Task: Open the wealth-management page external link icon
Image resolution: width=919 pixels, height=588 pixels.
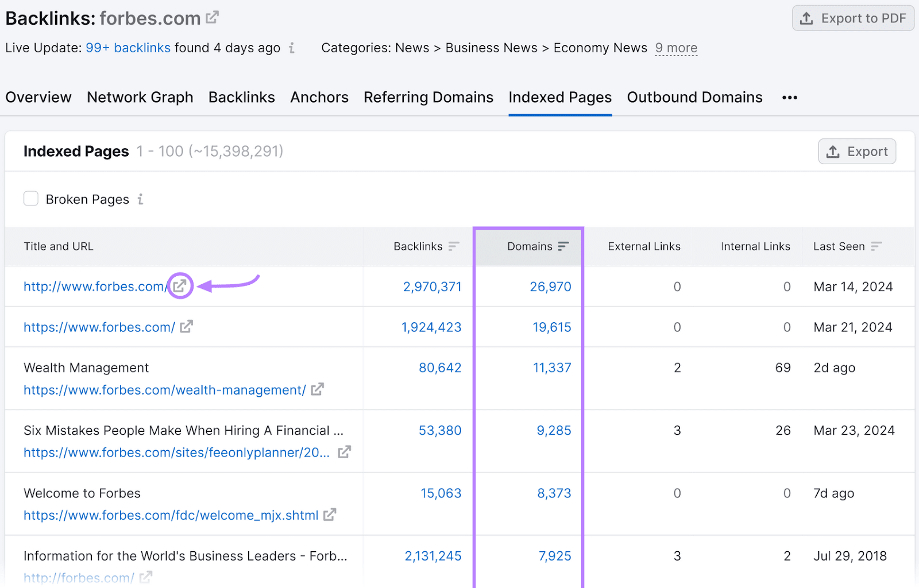Action: [x=318, y=390]
